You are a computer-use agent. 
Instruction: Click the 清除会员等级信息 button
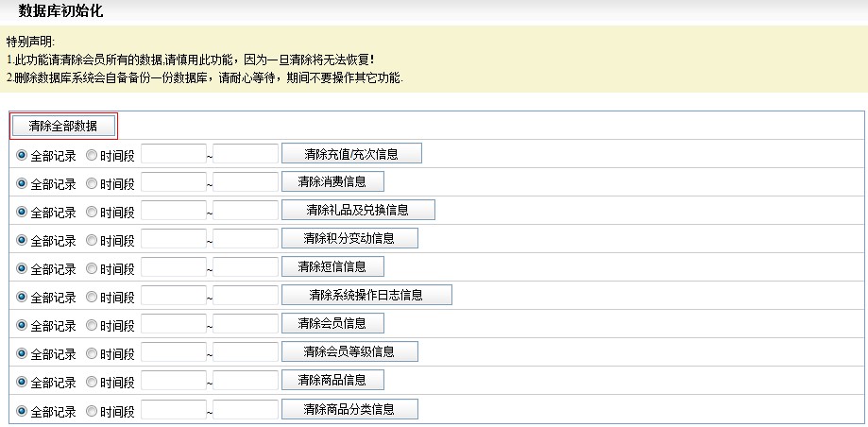(x=349, y=351)
